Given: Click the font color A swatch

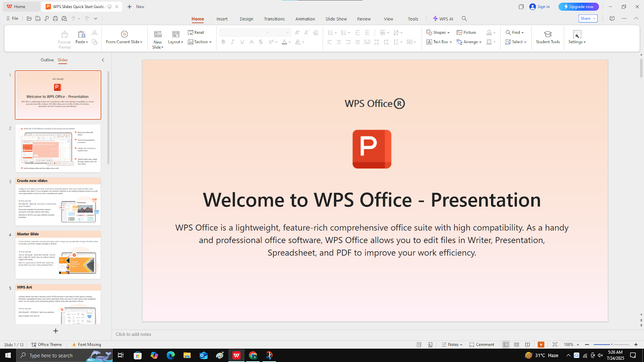Looking at the screenshot, I should point(284,42).
